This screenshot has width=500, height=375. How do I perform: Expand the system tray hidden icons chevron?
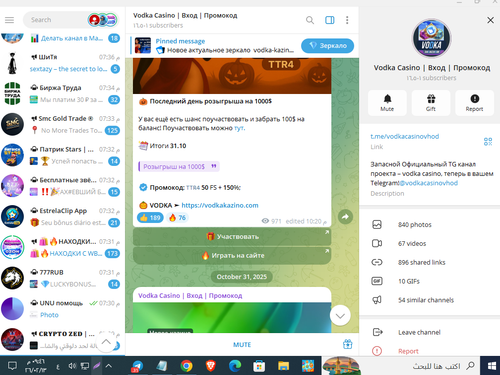pos(108,366)
